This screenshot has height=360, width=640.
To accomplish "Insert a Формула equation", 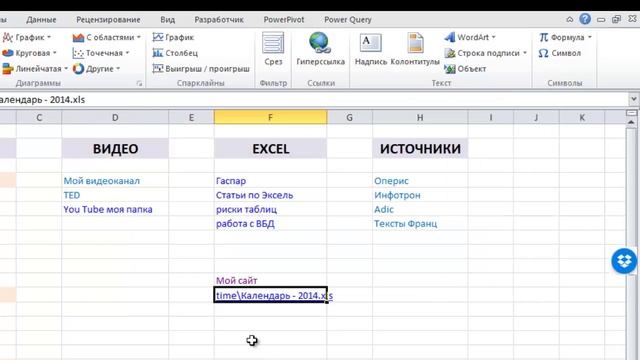I will [565, 37].
